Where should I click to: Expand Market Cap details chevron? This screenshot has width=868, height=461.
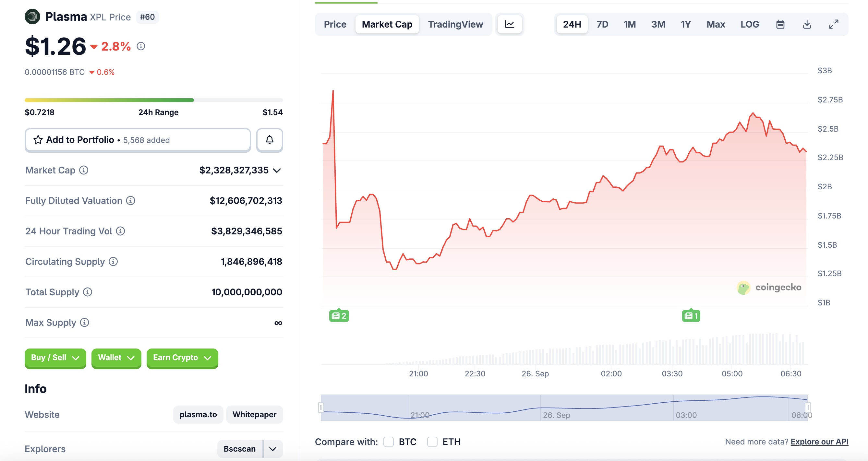(x=277, y=171)
